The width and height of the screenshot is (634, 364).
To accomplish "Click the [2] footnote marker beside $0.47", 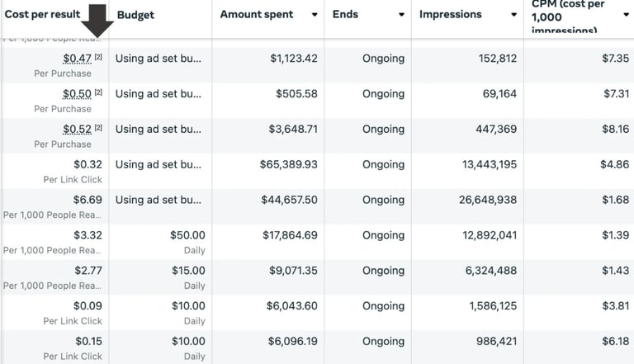I will [99, 57].
